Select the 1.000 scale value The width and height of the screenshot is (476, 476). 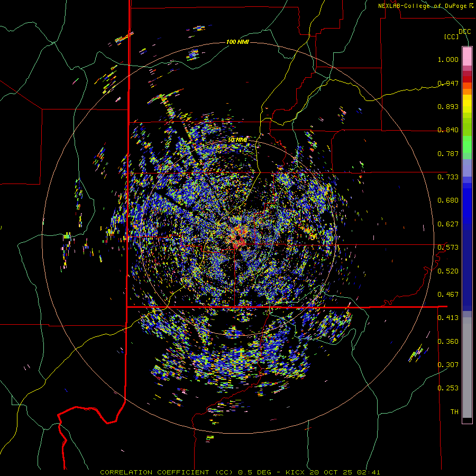coord(448,59)
